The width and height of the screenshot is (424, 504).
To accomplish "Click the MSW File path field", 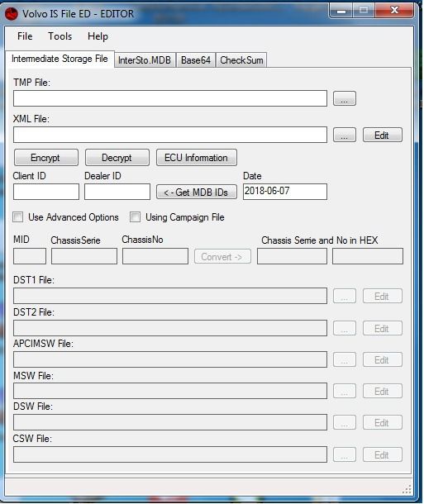I will coord(170,391).
